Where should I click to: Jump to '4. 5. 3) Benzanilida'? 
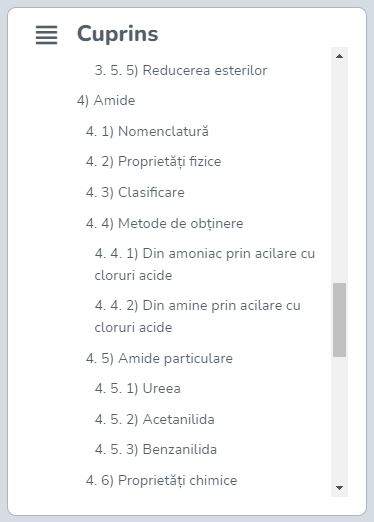pos(156,449)
